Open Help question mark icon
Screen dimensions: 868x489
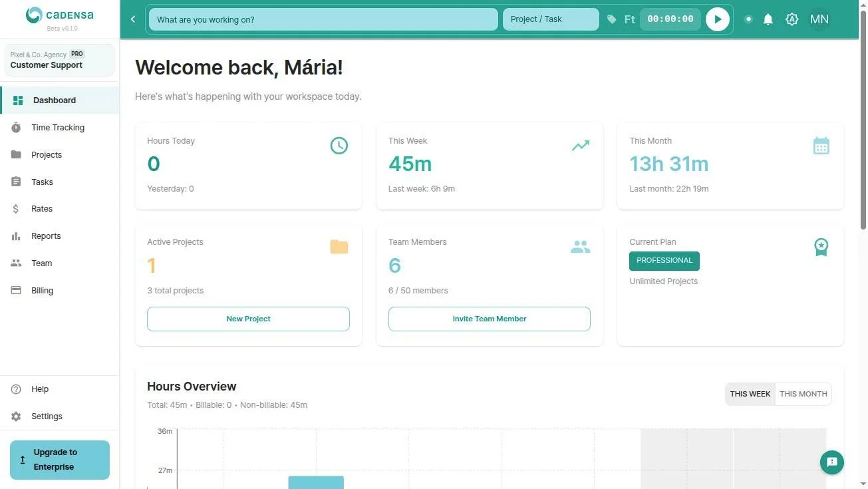(16, 389)
